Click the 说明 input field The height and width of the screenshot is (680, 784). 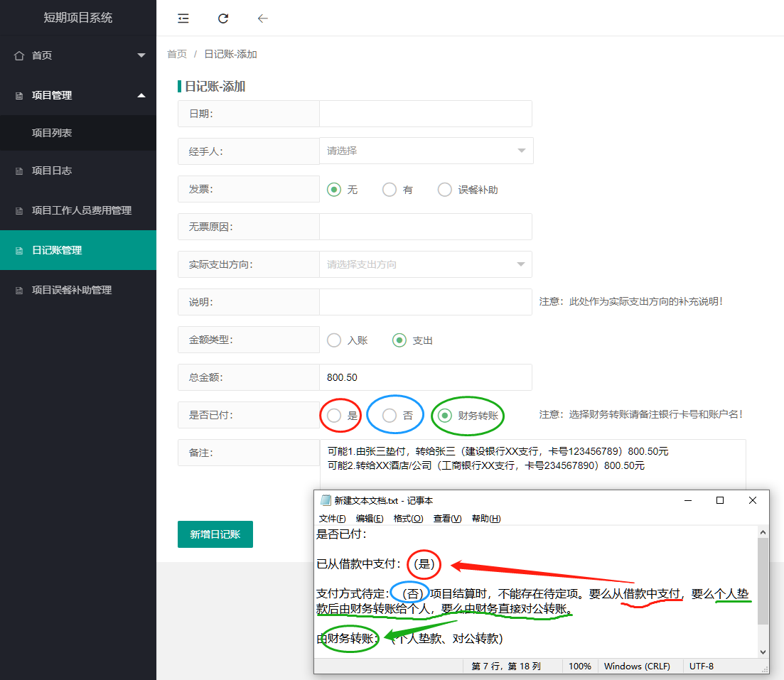pyautogui.click(x=426, y=302)
